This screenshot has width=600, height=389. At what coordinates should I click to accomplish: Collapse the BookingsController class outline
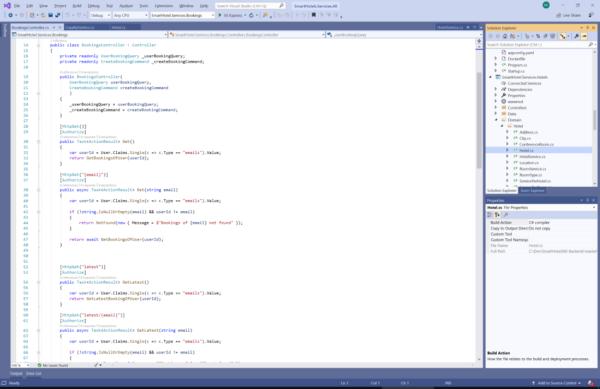point(38,45)
